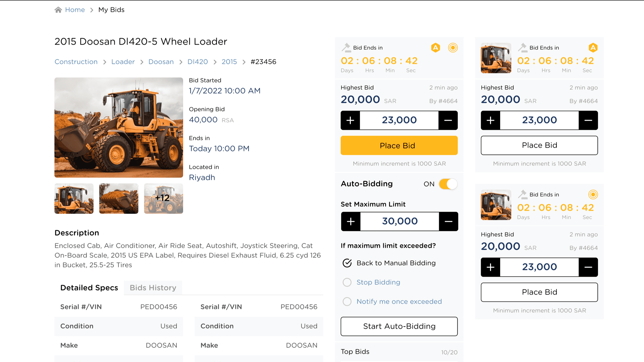644x362 pixels.
Task: Click the orange auto-bid 'A' badge in main bid panel
Action: [435, 48]
